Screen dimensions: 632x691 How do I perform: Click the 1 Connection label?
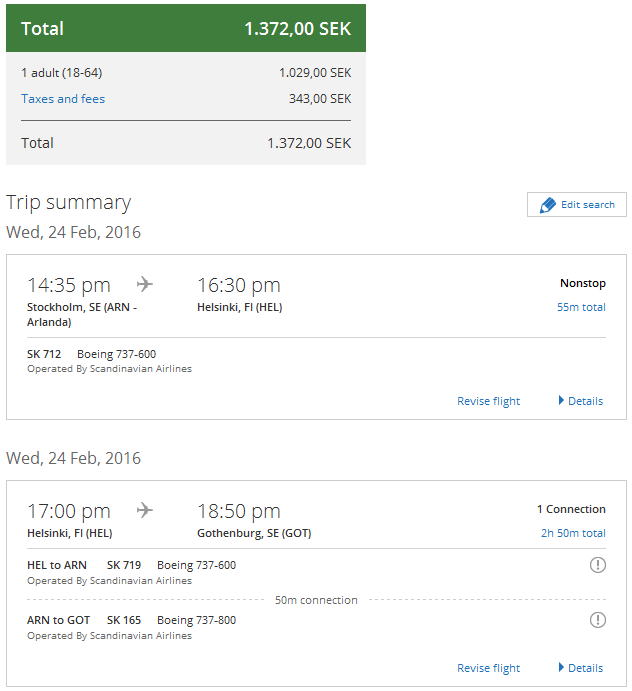tap(571, 509)
